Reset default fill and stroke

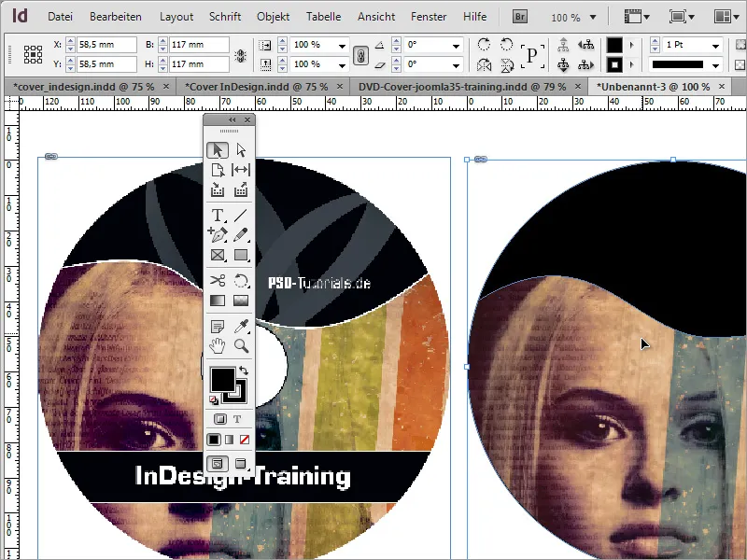pos(214,400)
